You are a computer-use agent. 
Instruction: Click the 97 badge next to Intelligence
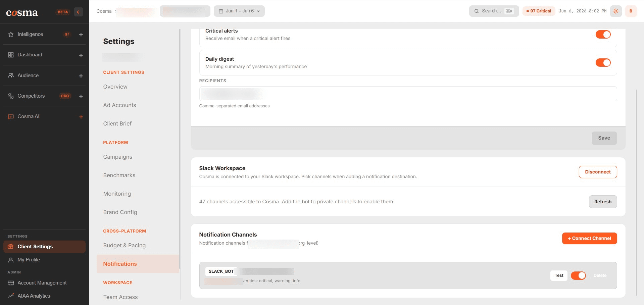[67, 34]
